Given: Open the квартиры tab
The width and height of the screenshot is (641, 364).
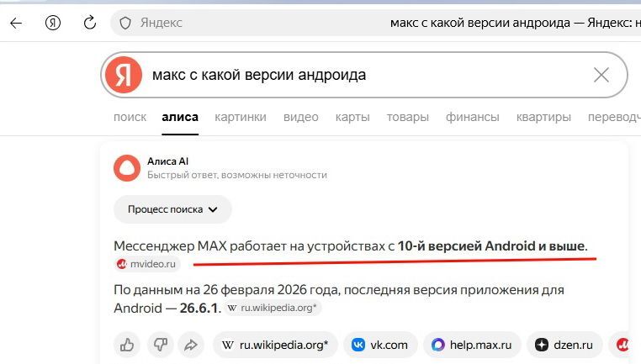Looking at the screenshot, I should click(543, 117).
